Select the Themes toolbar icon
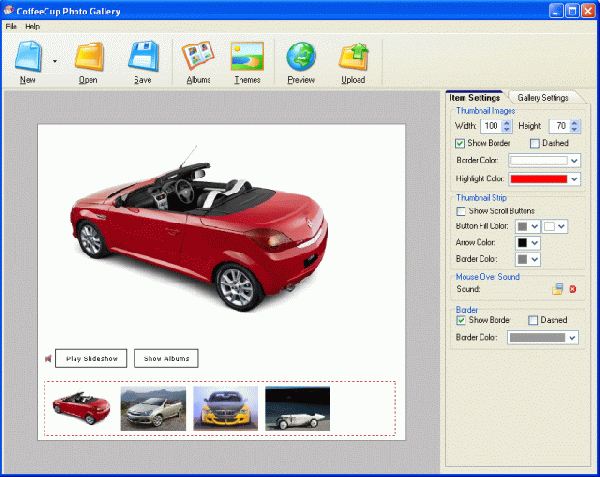Image resolution: width=600 pixels, height=477 pixels. point(246,58)
